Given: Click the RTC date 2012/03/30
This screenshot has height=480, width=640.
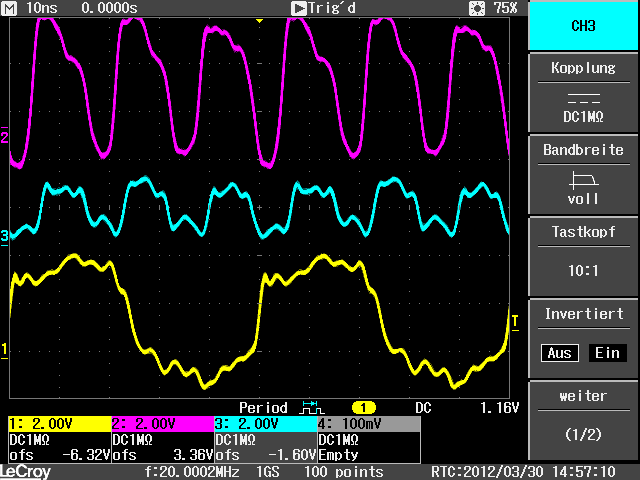Looking at the screenshot, I should click(x=504, y=472).
